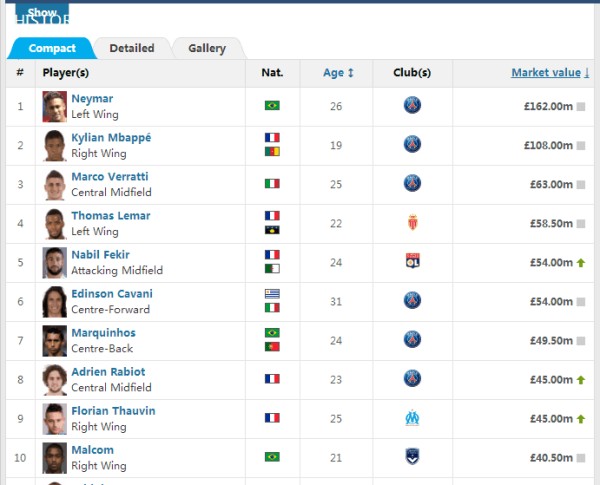
Task: Open the Gallery tab
Action: click(x=207, y=48)
